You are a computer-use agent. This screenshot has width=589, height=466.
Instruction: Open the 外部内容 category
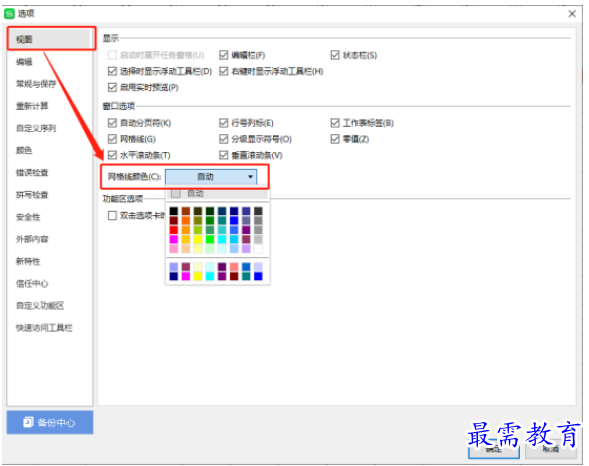50,239
